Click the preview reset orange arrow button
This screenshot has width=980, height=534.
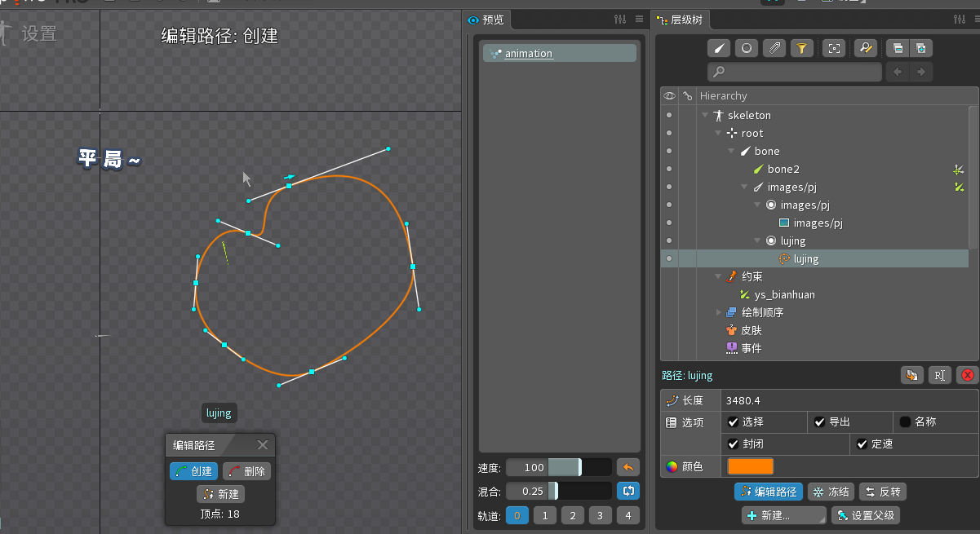(x=628, y=467)
